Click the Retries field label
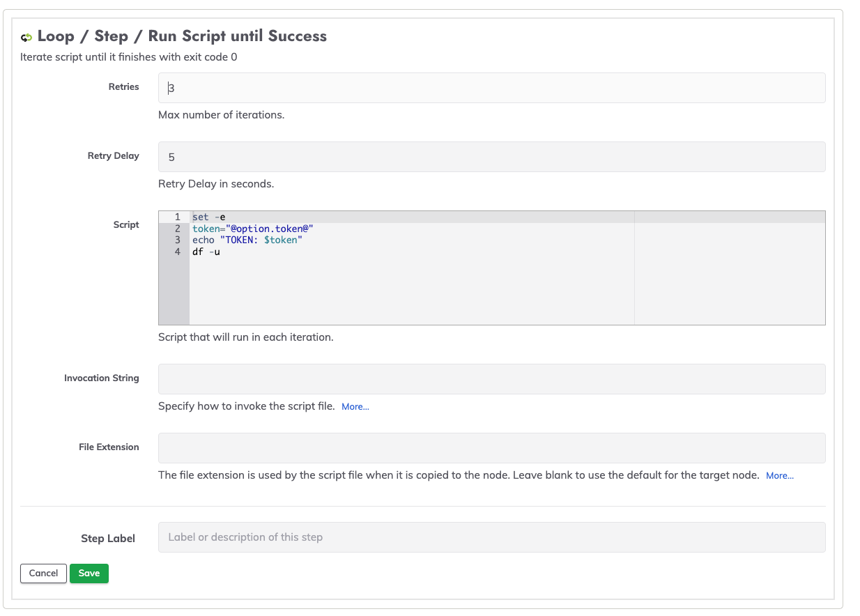860x616 pixels. pos(124,87)
